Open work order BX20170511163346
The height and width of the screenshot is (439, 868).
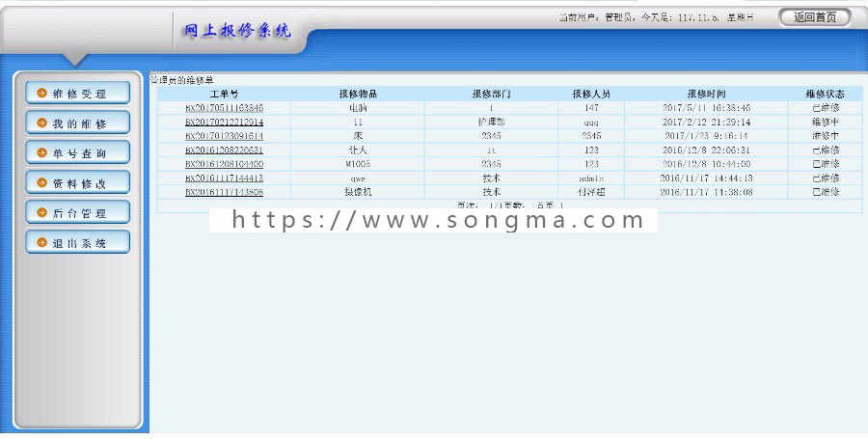click(224, 108)
